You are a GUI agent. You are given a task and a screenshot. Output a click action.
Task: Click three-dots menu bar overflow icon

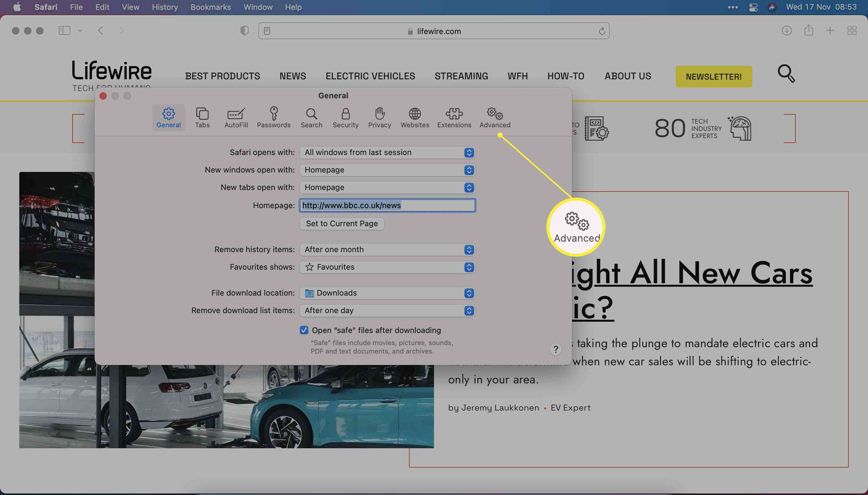(733, 7)
